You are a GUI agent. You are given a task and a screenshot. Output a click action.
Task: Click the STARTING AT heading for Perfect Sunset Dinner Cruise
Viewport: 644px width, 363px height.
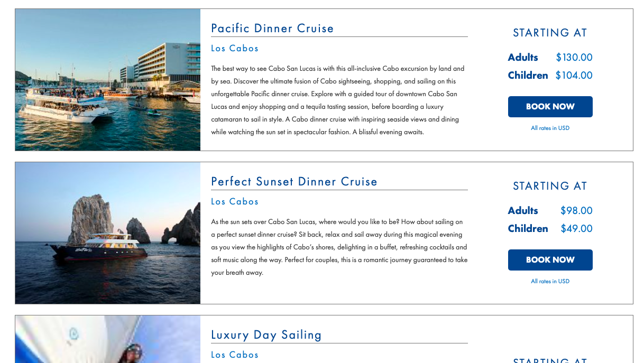[550, 186]
